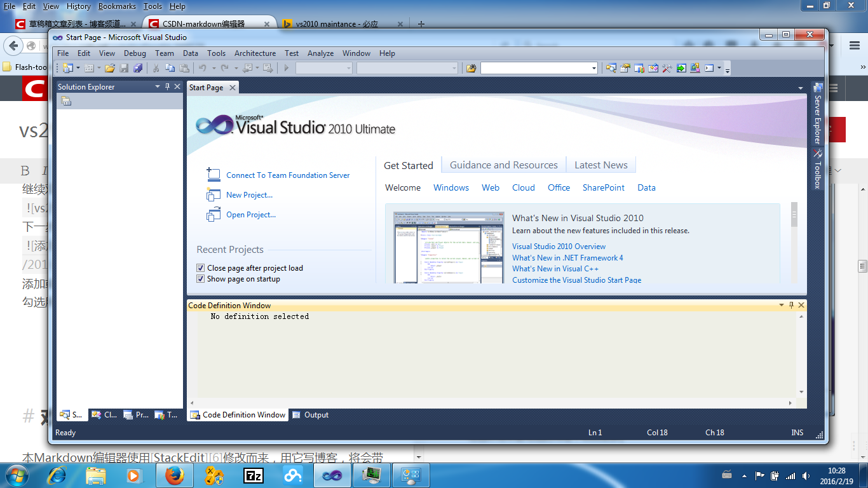Disable Show page on startup
Image resolution: width=868 pixels, height=488 pixels.
pyautogui.click(x=200, y=279)
